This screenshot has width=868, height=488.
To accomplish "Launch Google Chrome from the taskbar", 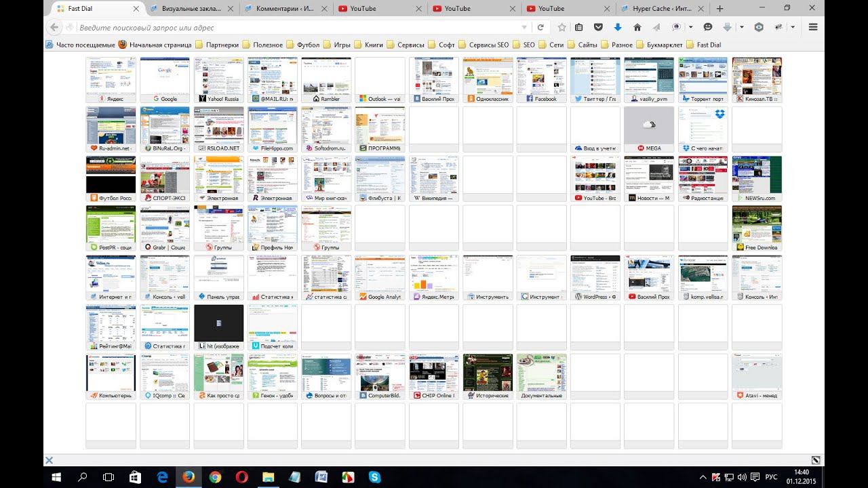I will pyautogui.click(x=215, y=477).
